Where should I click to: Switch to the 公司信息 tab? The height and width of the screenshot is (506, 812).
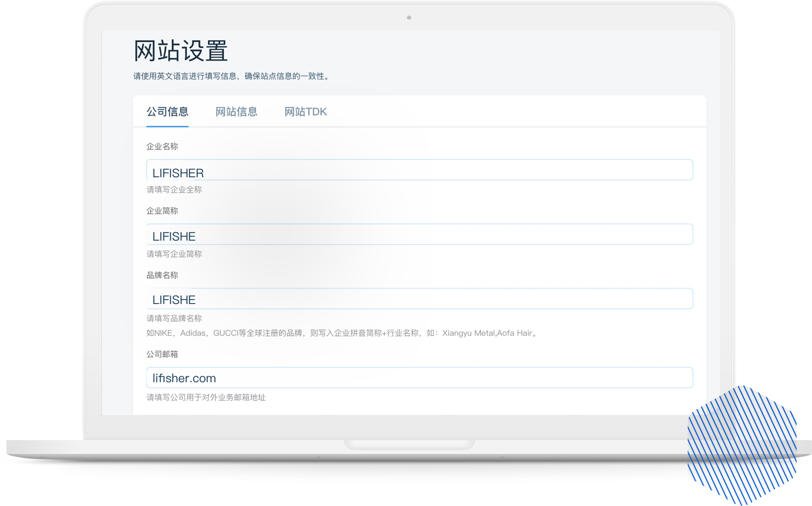(x=167, y=112)
